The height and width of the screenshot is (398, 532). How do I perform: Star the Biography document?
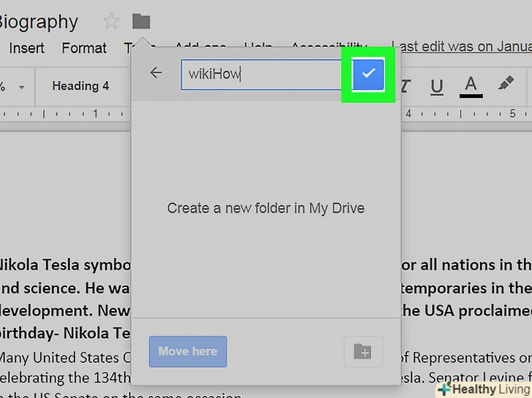pos(111,21)
